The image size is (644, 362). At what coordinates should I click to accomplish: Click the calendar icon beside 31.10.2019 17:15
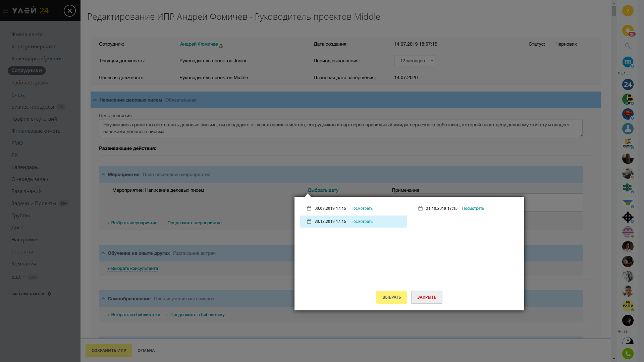420,208
